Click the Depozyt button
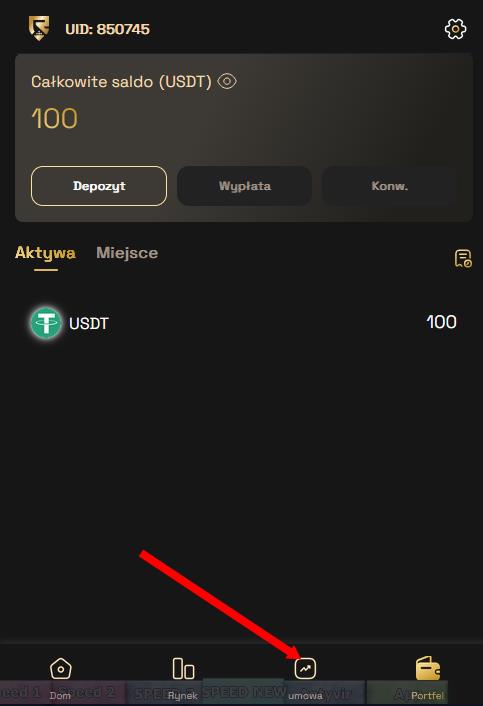Viewport: 483px width, 706px height. pos(99,186)
